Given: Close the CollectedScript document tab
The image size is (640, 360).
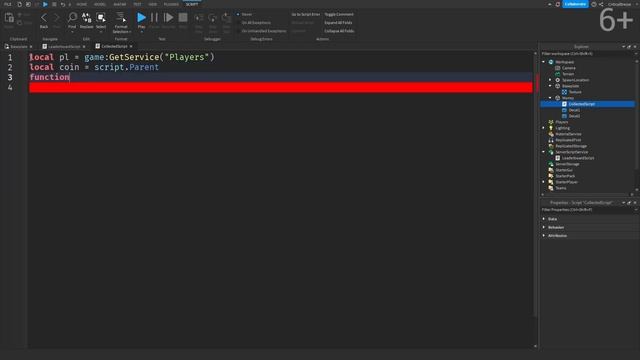Looking at the screenshot, I should 131,47.
